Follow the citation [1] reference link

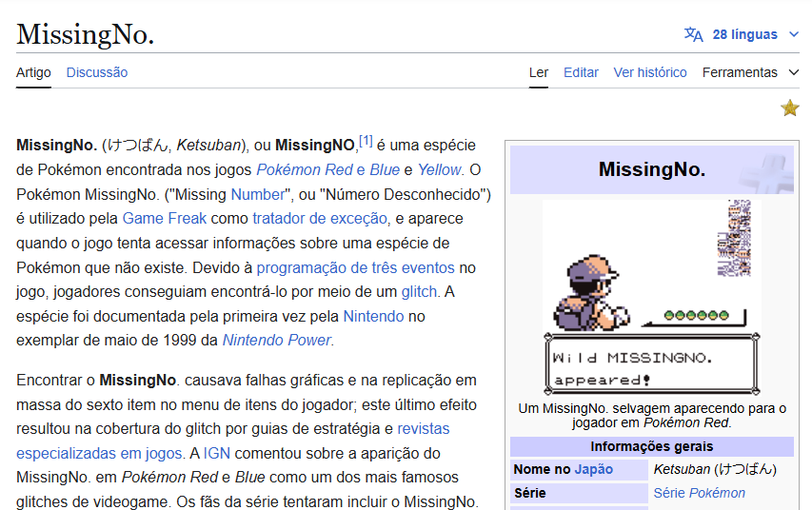[366, 140]
